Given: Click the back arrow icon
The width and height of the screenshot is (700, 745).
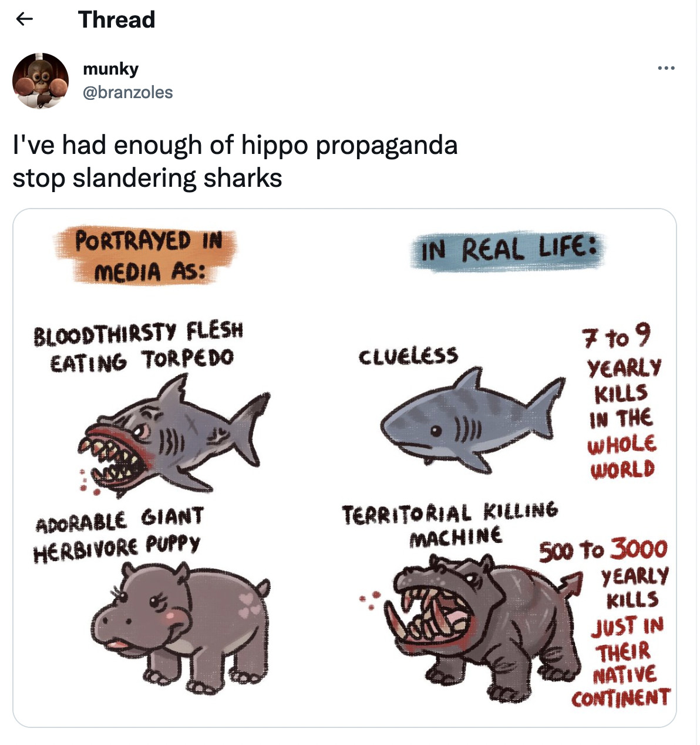Looking at the screenshot, I should (x=23, y=19).
